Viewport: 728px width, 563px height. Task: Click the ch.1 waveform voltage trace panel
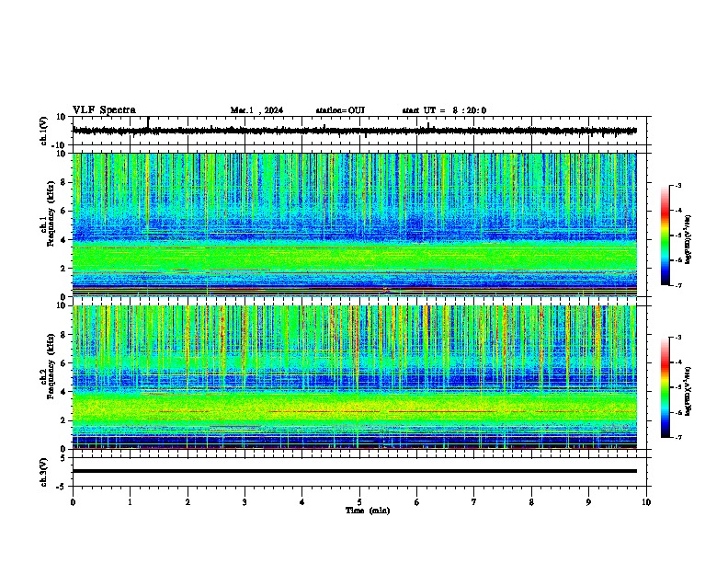coord(358,131)
